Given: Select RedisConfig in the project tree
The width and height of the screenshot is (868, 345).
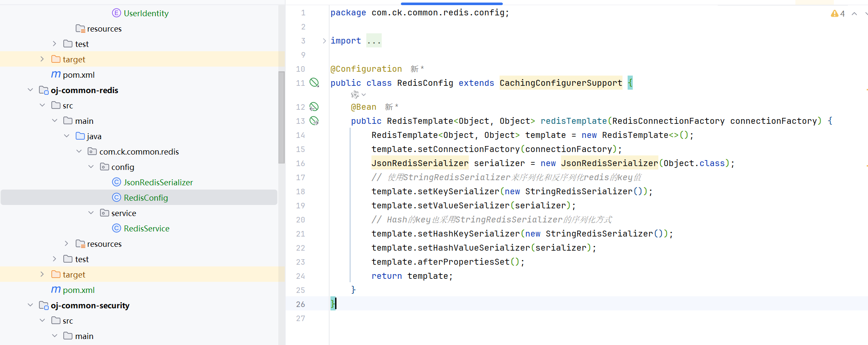Looking at the screenshot, I should click(x=146, y=198).
